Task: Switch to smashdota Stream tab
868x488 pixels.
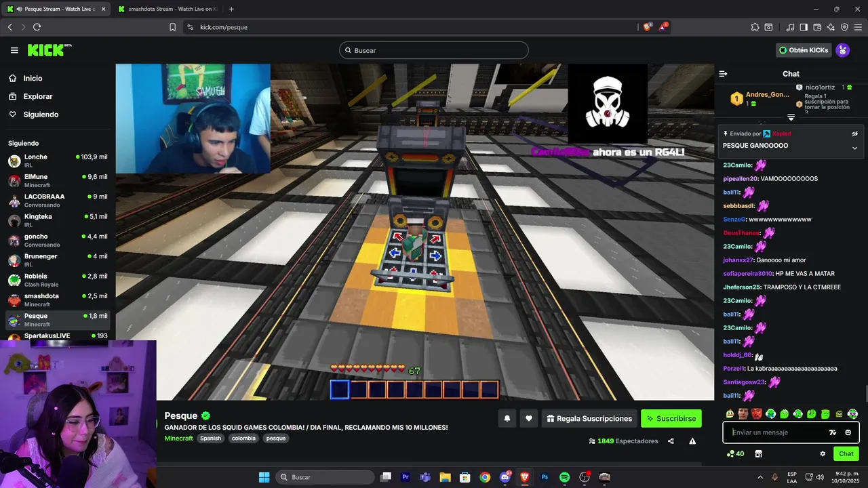Action: (x=167, y=9)
